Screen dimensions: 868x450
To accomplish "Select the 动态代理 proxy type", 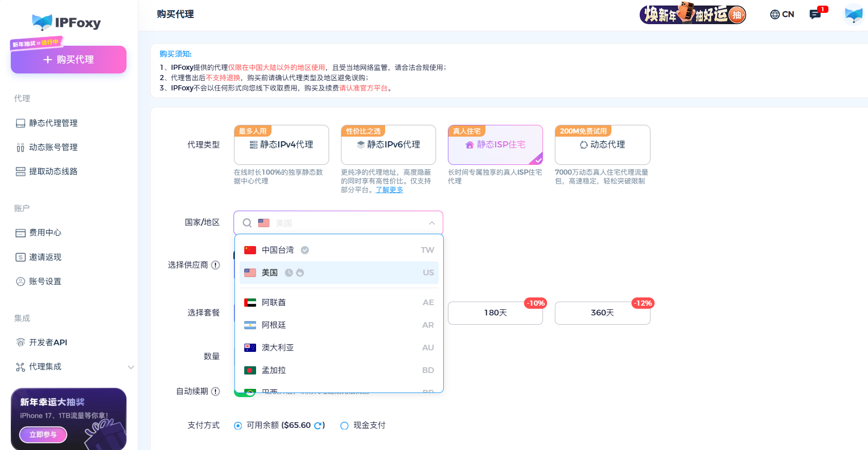I will pos(602,145).
